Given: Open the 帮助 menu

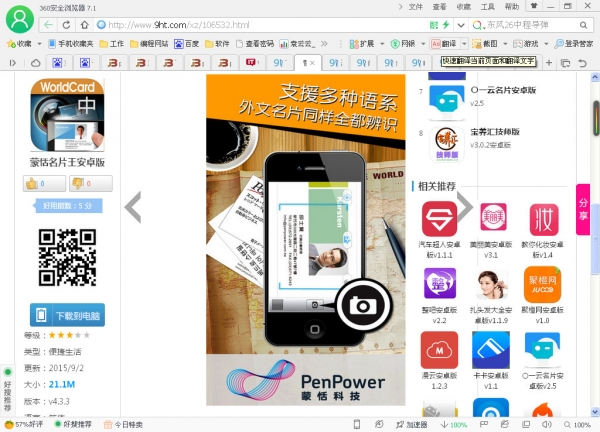Looking at the screenshot, I should (x=512, y=7).
